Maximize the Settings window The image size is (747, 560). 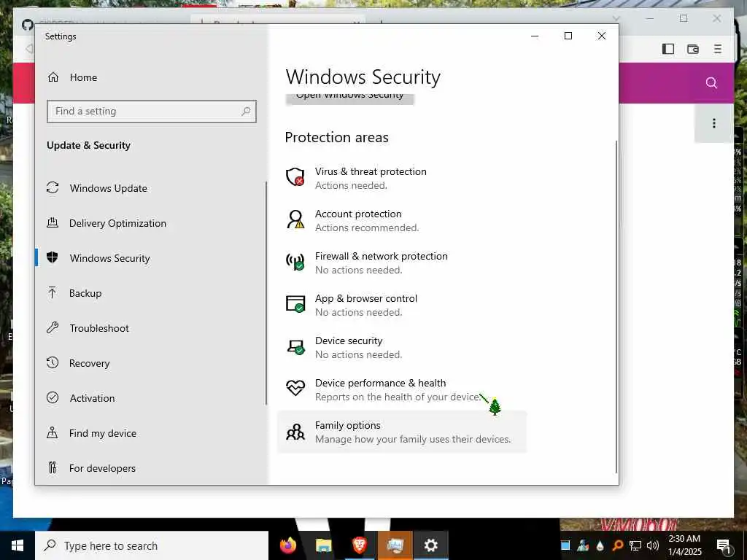tap(568, 36)
